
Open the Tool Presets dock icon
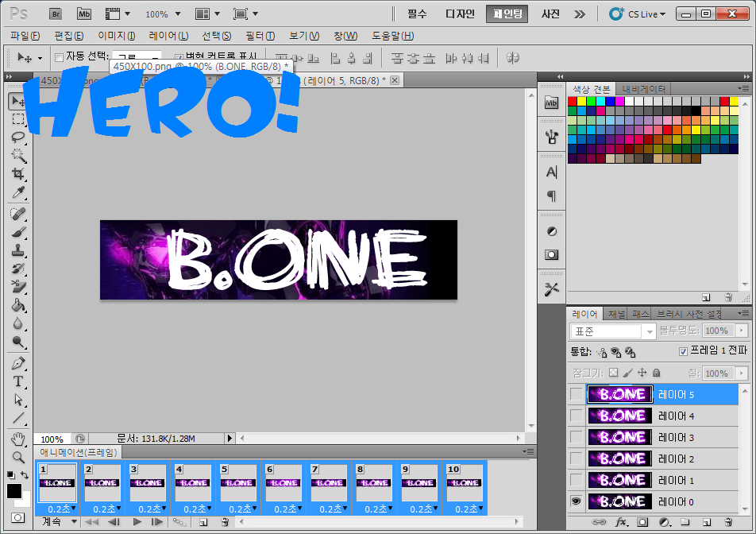552,289
